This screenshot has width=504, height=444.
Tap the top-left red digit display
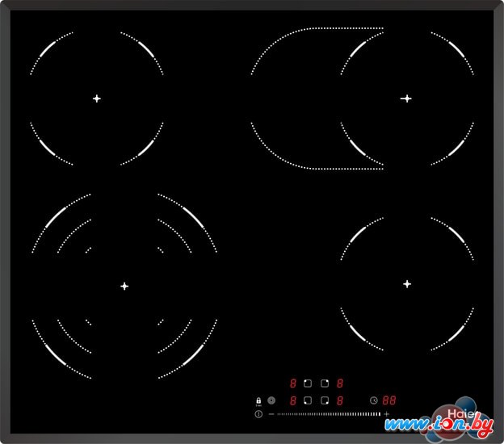(292, 383)
